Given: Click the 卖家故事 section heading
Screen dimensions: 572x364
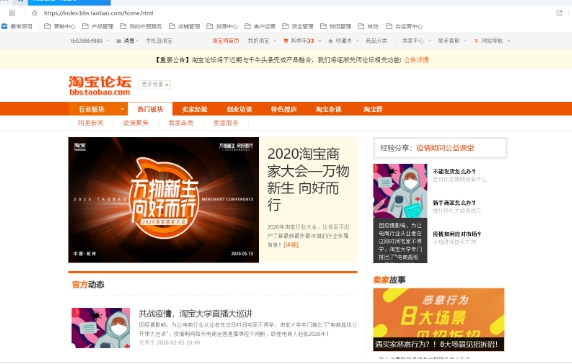Looking at the screenshot, I should tap(389, 280).
